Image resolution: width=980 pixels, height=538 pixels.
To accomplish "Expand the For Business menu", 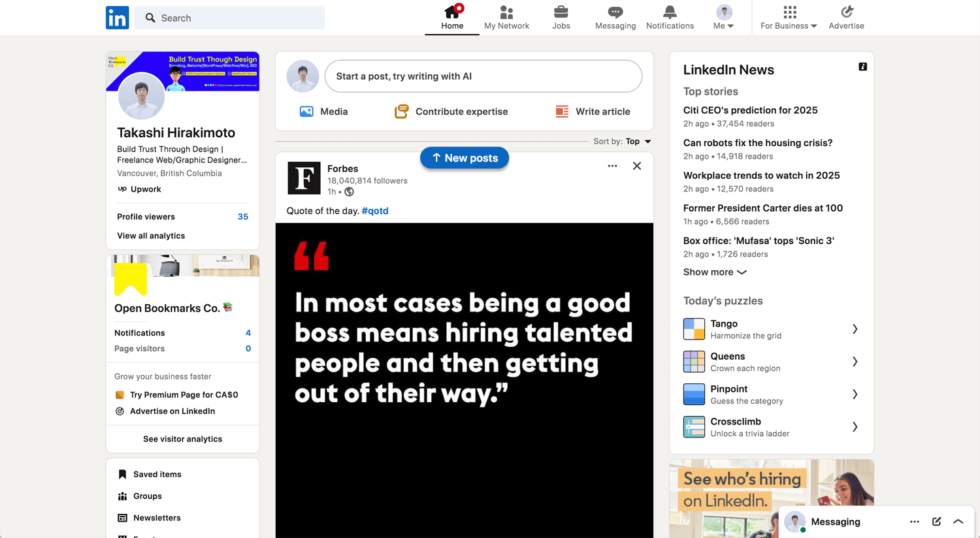I will tap(789, 18).
